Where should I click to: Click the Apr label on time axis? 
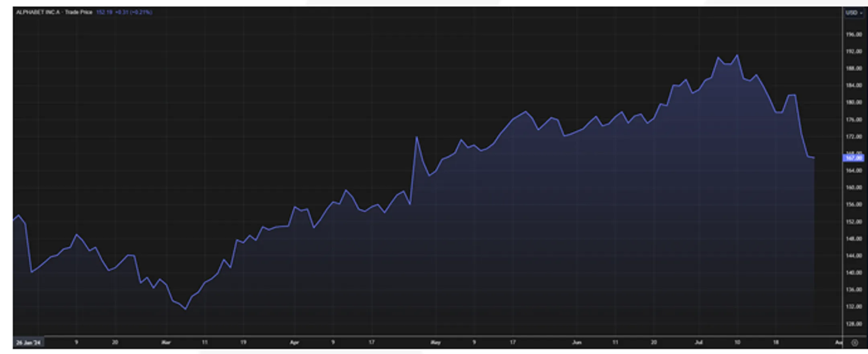(294, 342)
